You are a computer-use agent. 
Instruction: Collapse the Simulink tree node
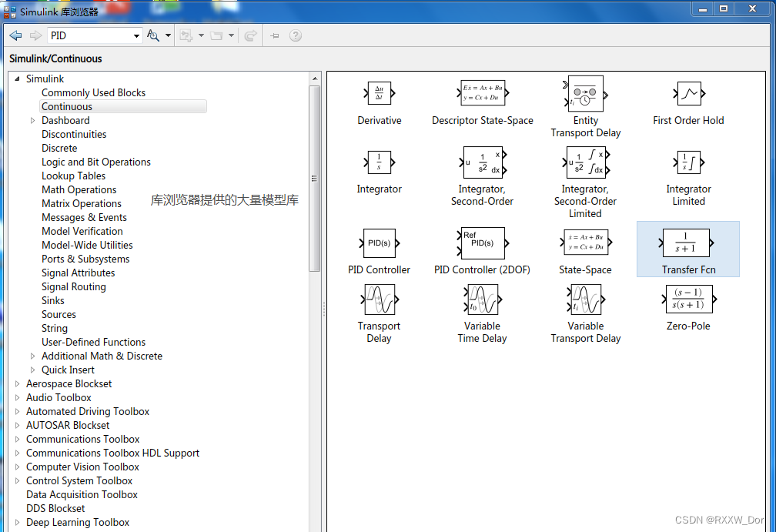pos(17,79)
